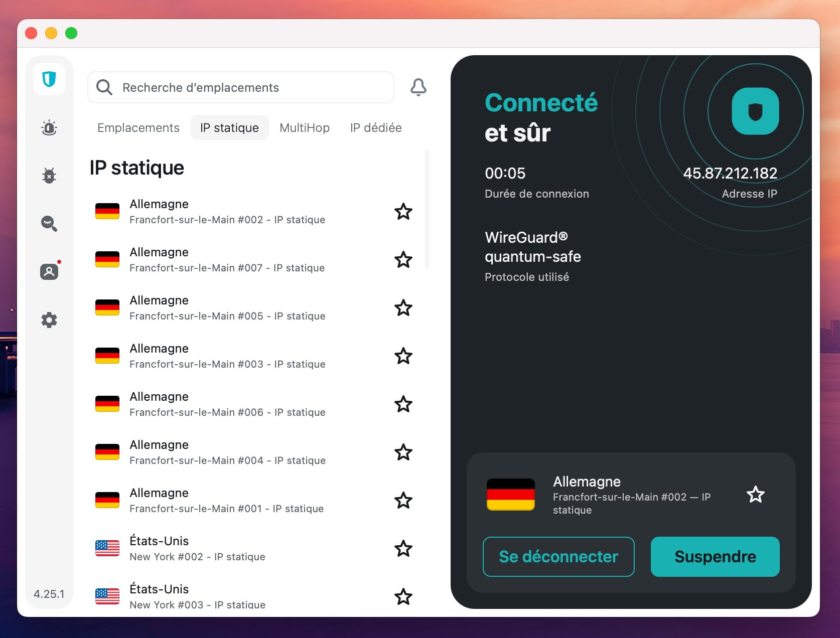Click the server list scrollbar

[427, 209]
